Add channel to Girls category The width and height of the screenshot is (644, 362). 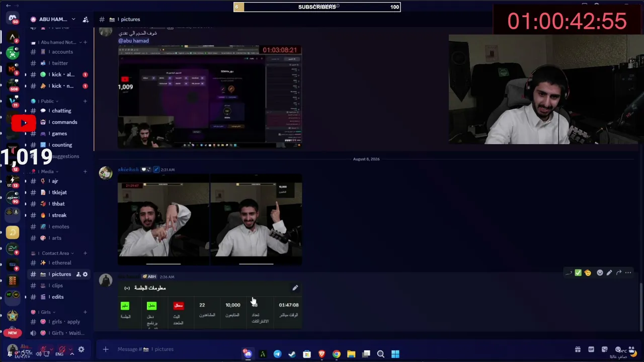click(x=85, y=312)
